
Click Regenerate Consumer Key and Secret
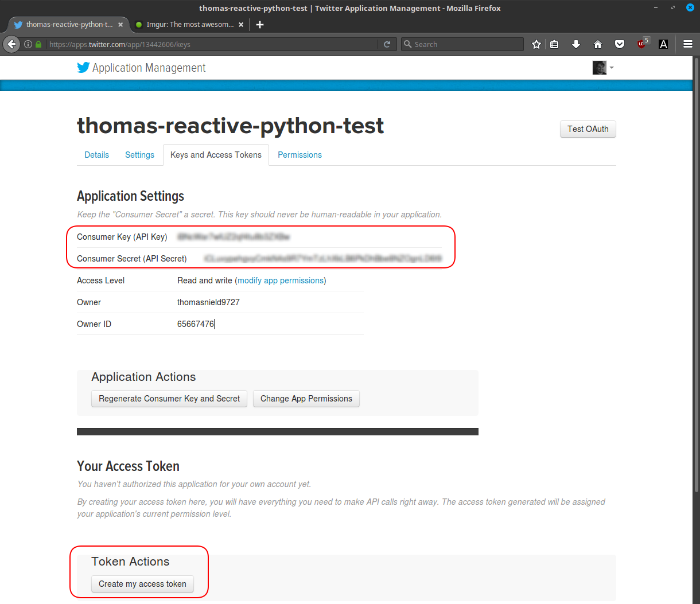[169, 399]
